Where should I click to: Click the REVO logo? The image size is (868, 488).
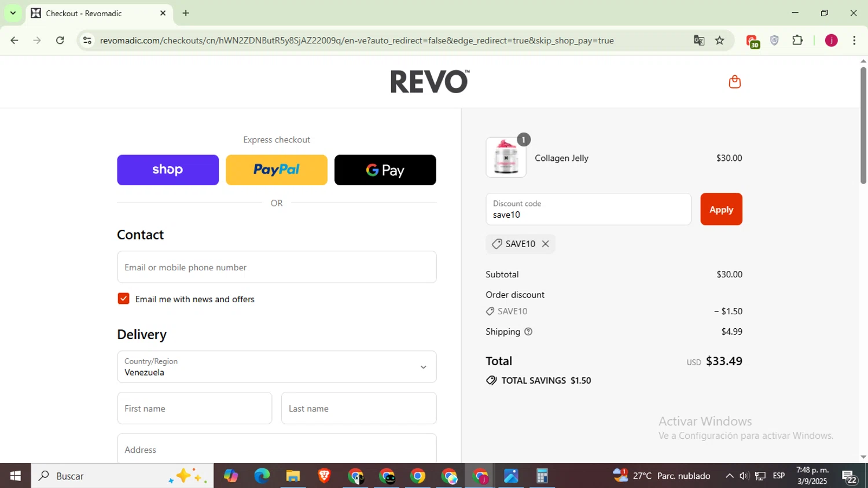click(429, 82)
